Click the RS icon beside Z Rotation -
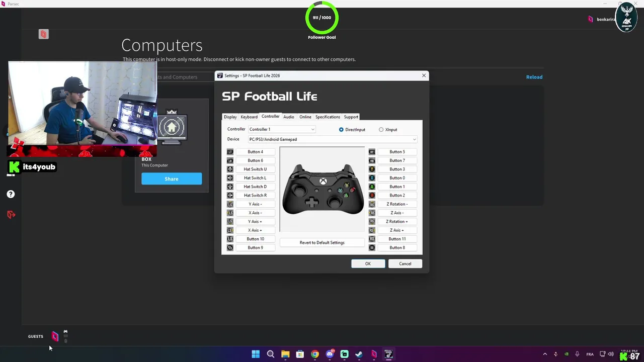This screenshot has width=644, height=362. (372, 204)
